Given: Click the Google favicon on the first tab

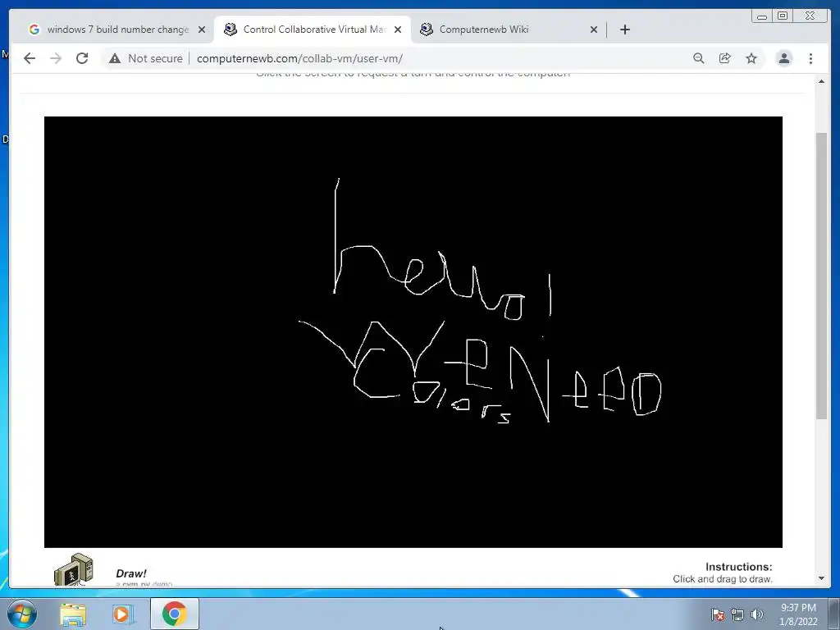Looking at the screenshot, I should click(34, 30).
